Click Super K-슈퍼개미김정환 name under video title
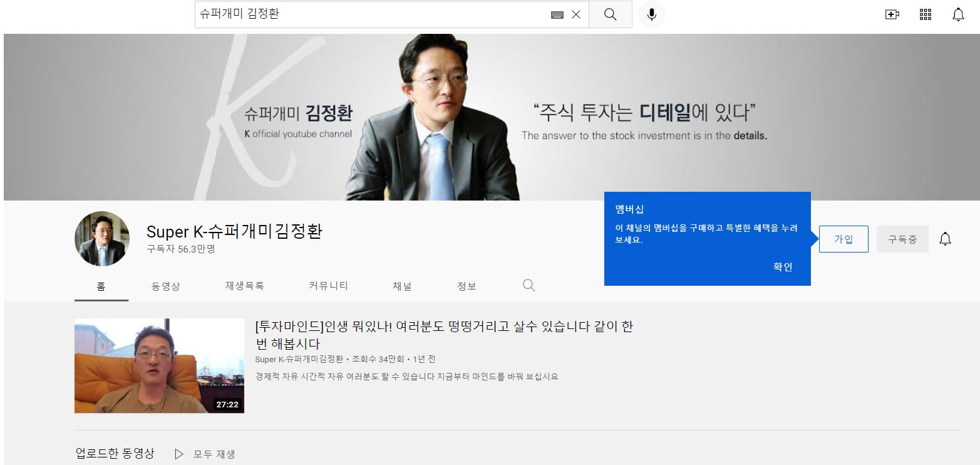This screenshot has height=465, width=980. pyautogui.click(x=299, y=360)
